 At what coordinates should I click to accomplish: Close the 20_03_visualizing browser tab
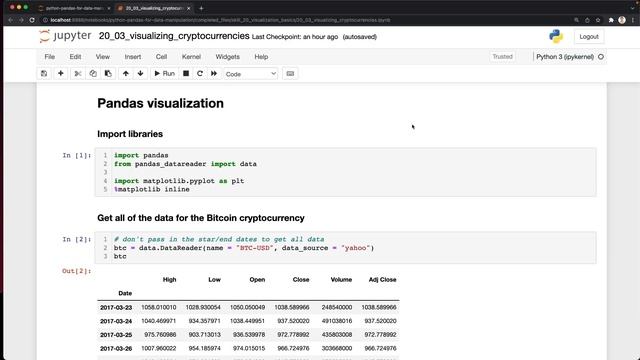coord(189,8)
